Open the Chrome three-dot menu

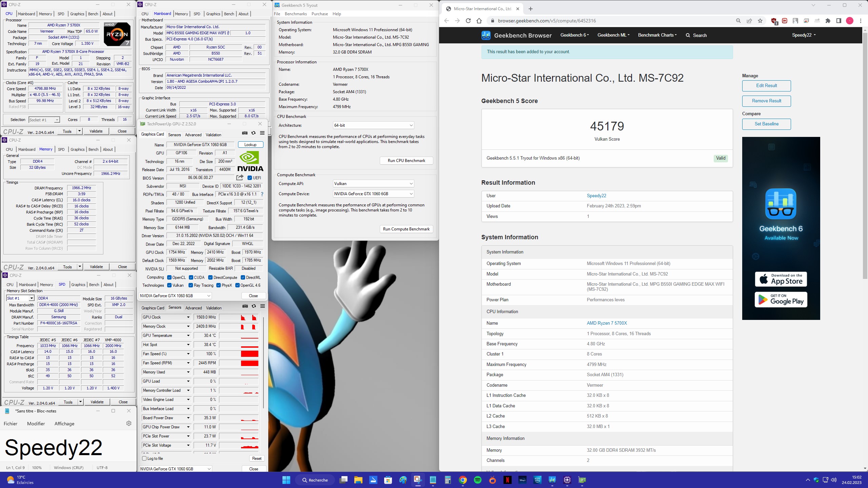pyautogui.click(x=861, y=21)
